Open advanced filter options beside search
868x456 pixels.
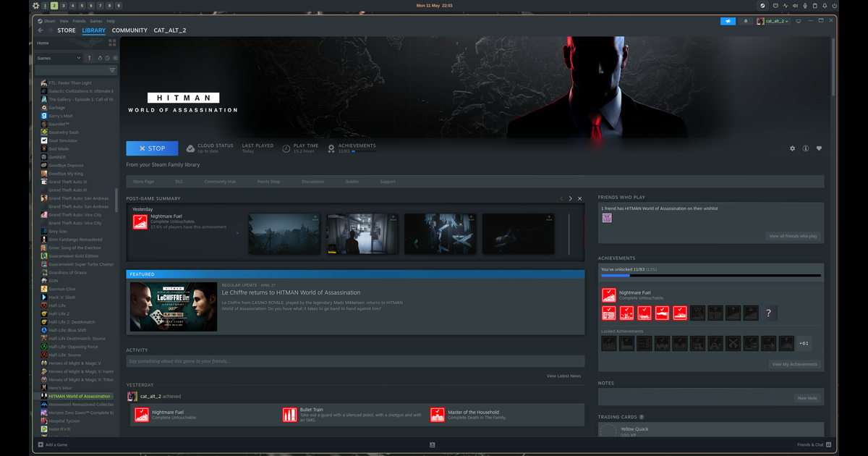coord(112,70)
